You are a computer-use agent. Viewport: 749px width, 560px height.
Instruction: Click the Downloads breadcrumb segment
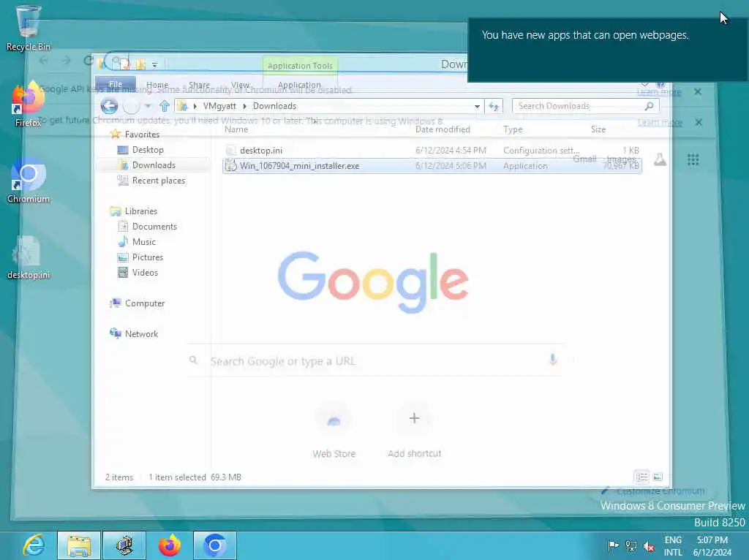click(274, 106)
